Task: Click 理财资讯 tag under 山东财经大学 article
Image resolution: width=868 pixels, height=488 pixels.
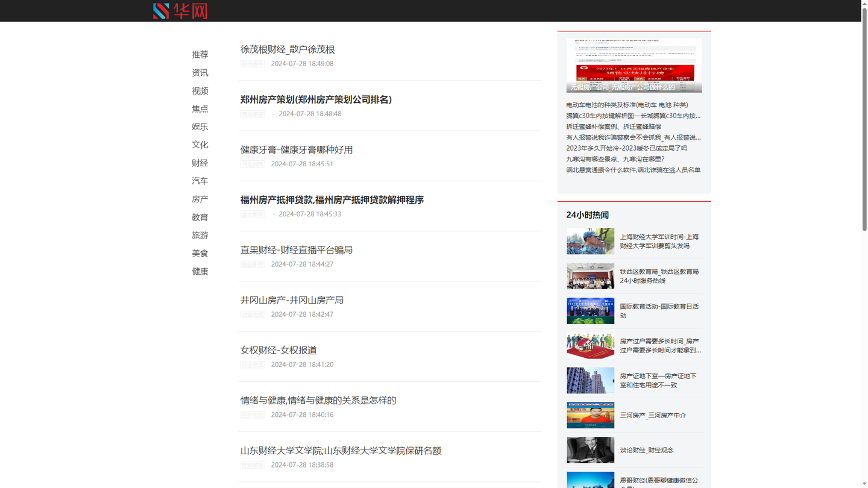Action: pyautogui.click(x=253, y=465)
